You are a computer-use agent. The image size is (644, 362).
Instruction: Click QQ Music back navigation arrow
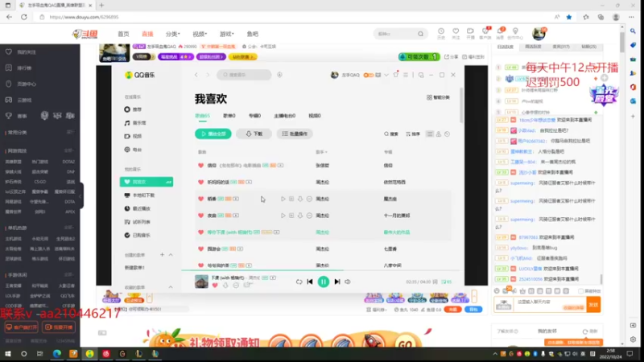click(x=196, y=75)
